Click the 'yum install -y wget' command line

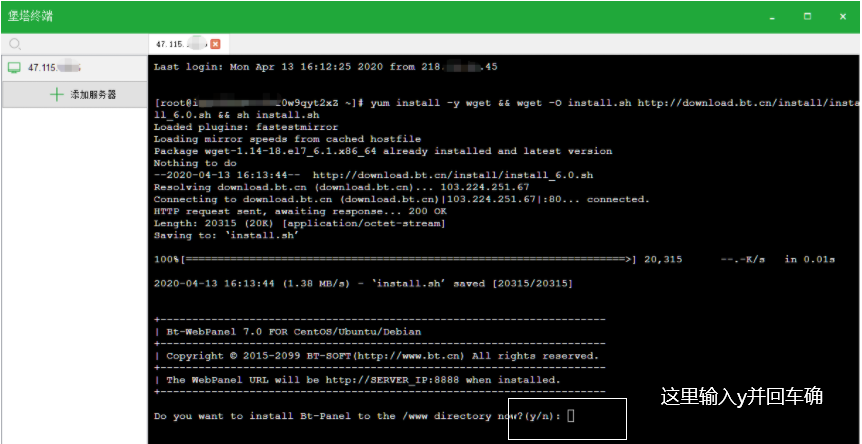click(x=507, y=103)
